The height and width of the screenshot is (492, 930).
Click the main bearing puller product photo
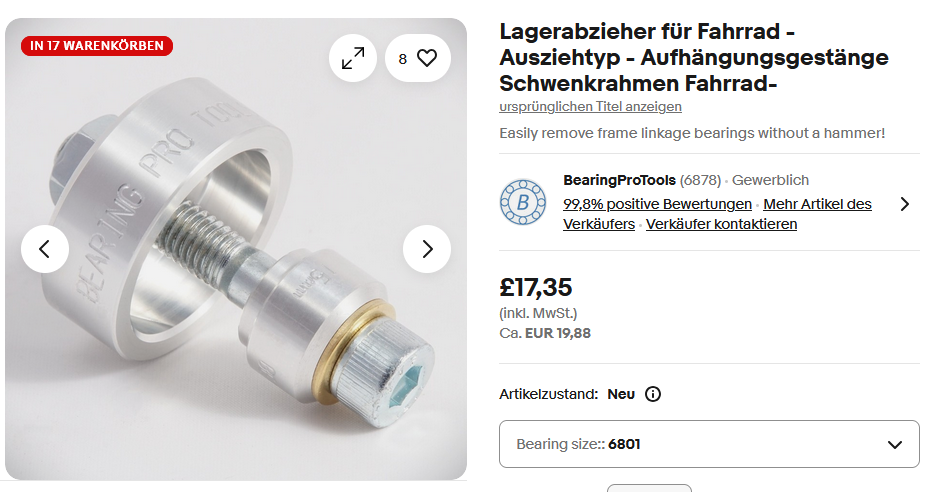pyautogui.click(x=236, y=249)
